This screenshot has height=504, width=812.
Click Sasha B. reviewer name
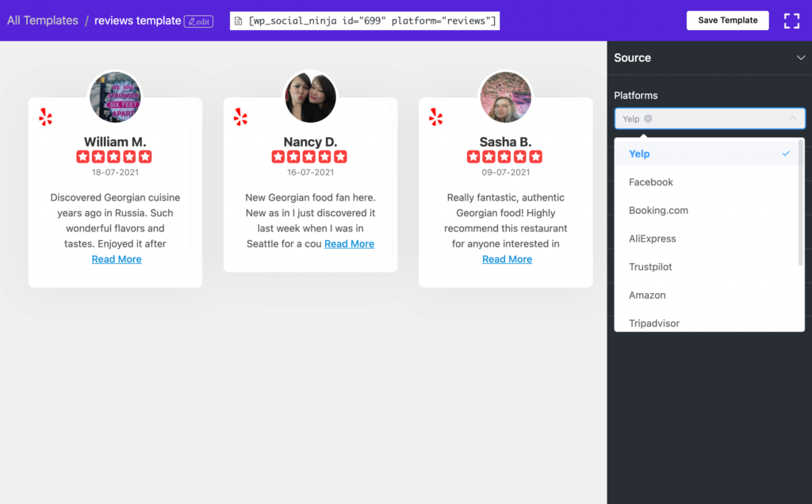pos(505,142)
